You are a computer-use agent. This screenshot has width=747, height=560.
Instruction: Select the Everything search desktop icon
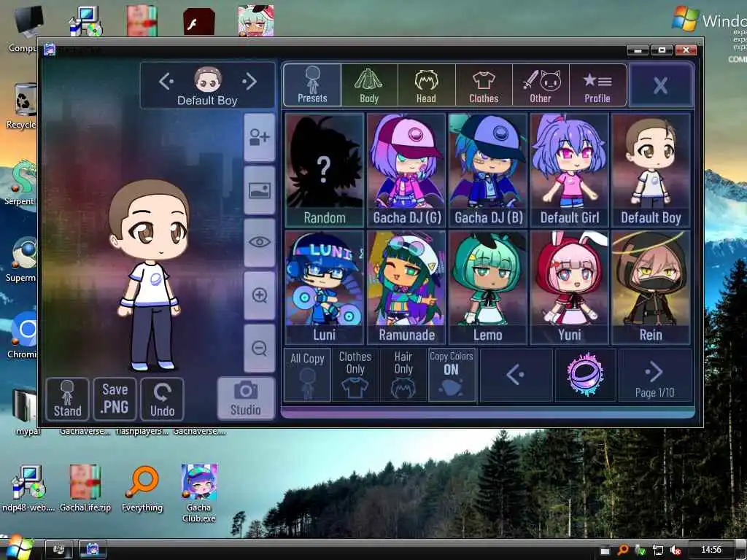coord(142,488)
